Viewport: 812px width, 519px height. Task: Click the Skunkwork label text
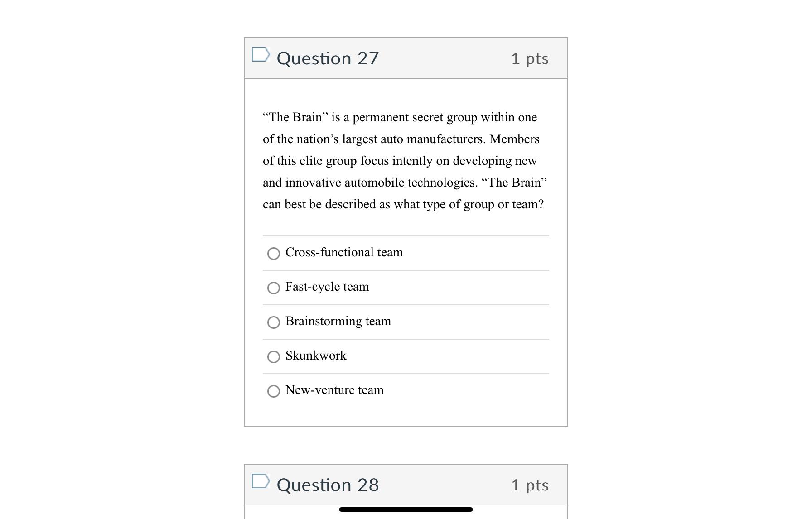316,356
